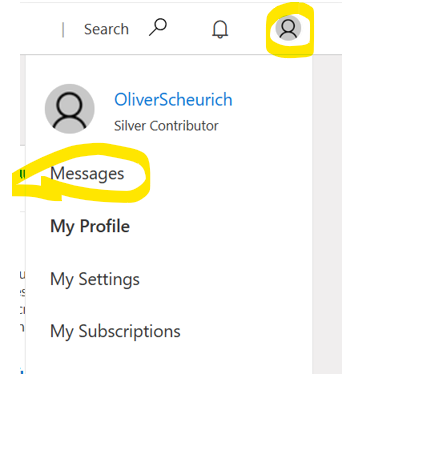Toggle the user avatar menu in header
446x462 pixels.
pyautogui.click(x=288, y=28)
